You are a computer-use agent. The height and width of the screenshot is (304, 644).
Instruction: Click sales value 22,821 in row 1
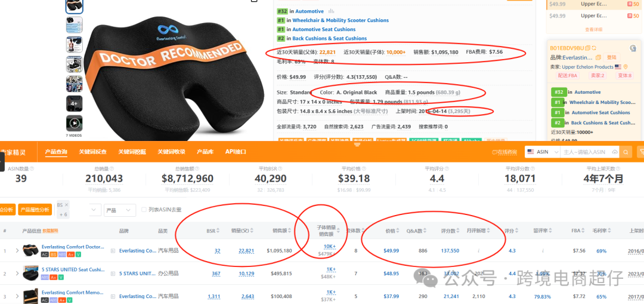pyautogui.click(x=246, y=250)
